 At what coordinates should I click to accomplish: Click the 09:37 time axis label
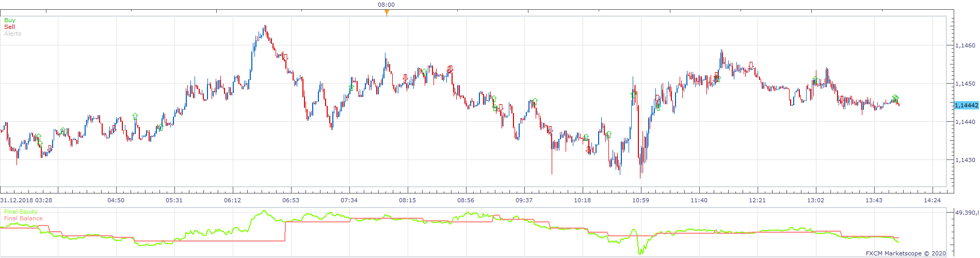coord(524,200)
